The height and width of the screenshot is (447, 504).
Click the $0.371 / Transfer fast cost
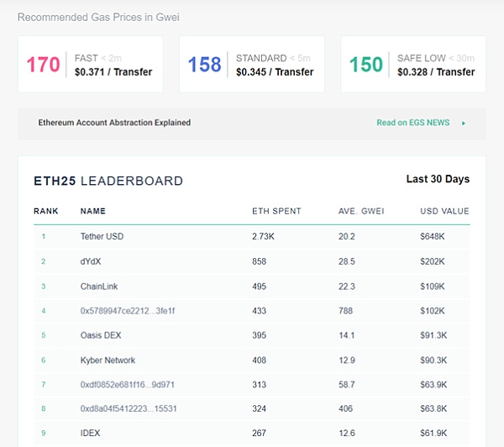coord(113,72)
